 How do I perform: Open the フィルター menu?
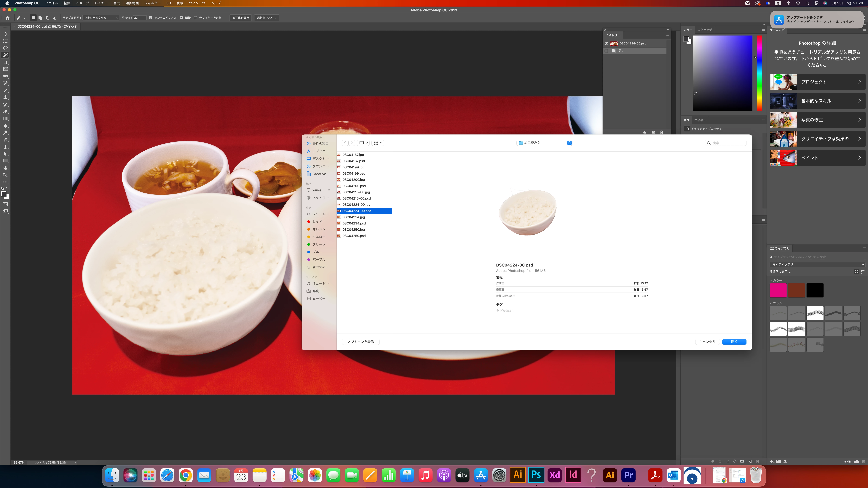152,3
